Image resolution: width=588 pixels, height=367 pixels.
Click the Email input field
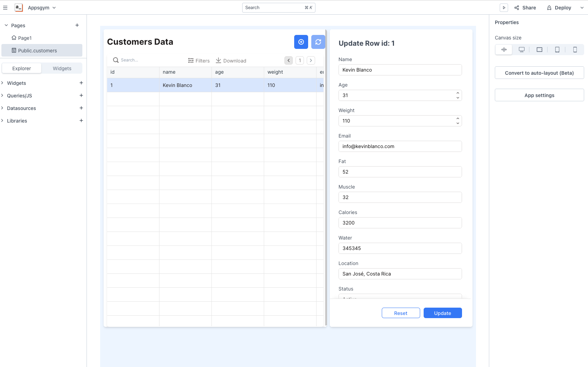click(400, 146)
